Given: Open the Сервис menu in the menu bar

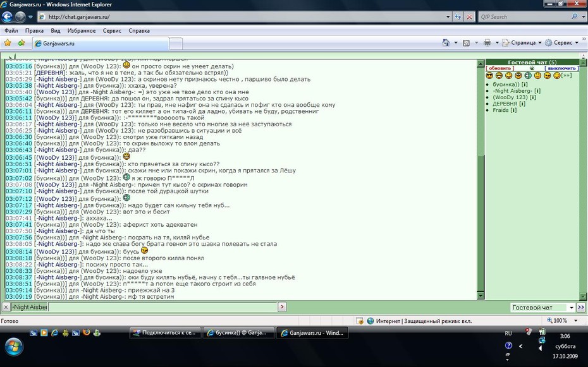Looking at the screenshot, I should [x=112, y=31].
